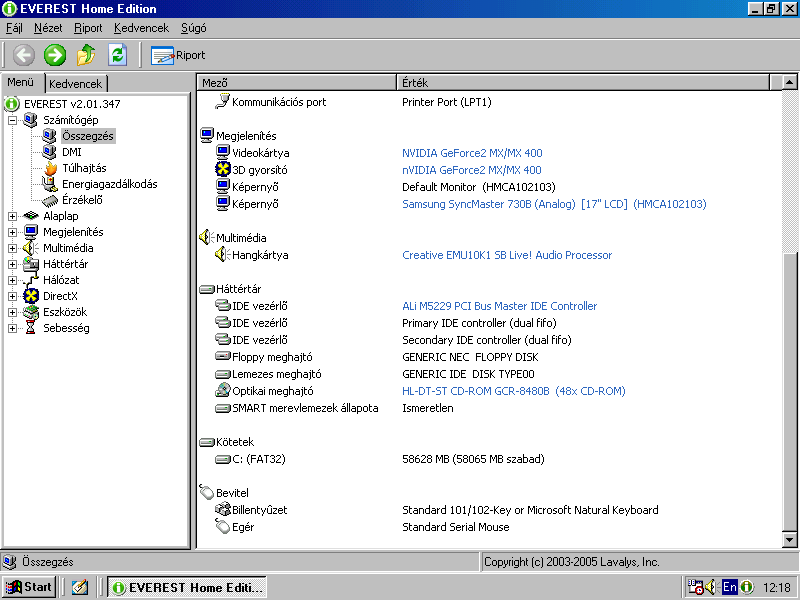The width and height of the screenshot is (800, 600).
Task: Click the Egér mouse icon
Action: click(222, 526)
